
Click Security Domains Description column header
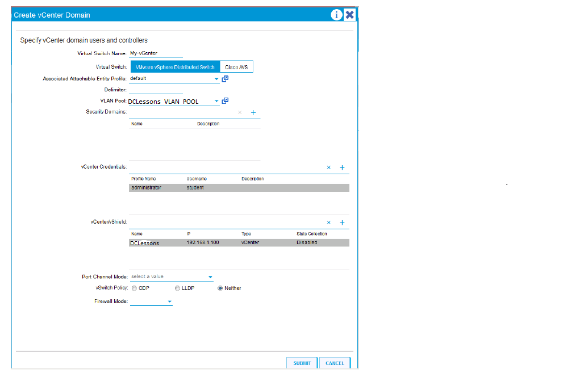208,124
